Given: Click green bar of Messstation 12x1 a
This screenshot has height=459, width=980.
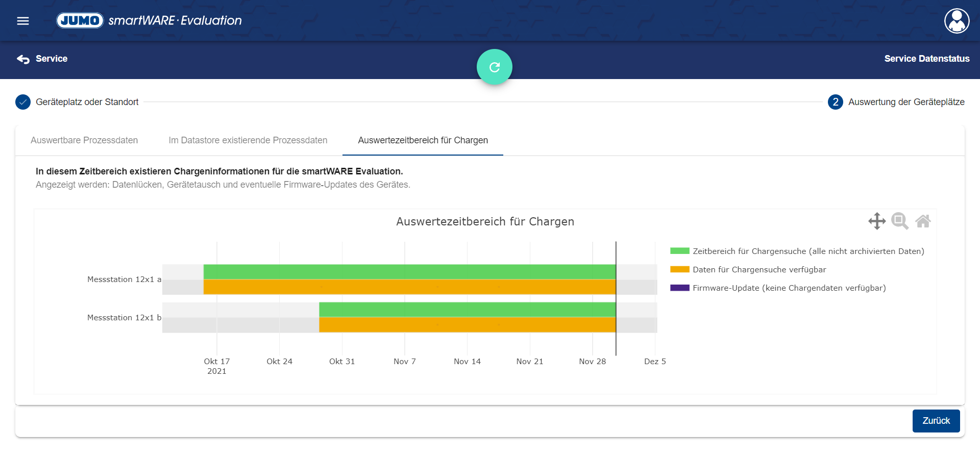Looking at the screenshot, I should pyautogui.click(x=408, y=272).
